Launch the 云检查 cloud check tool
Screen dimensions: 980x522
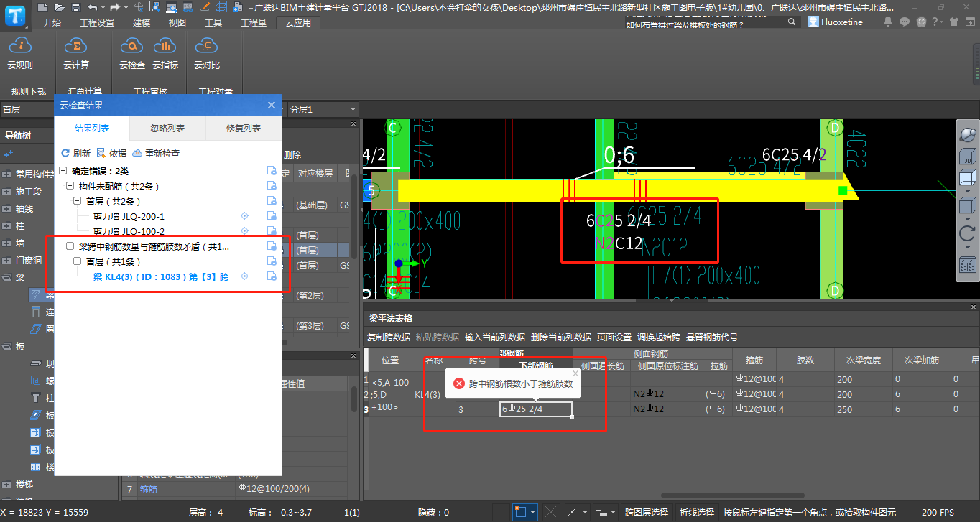(x=131, y=54)
